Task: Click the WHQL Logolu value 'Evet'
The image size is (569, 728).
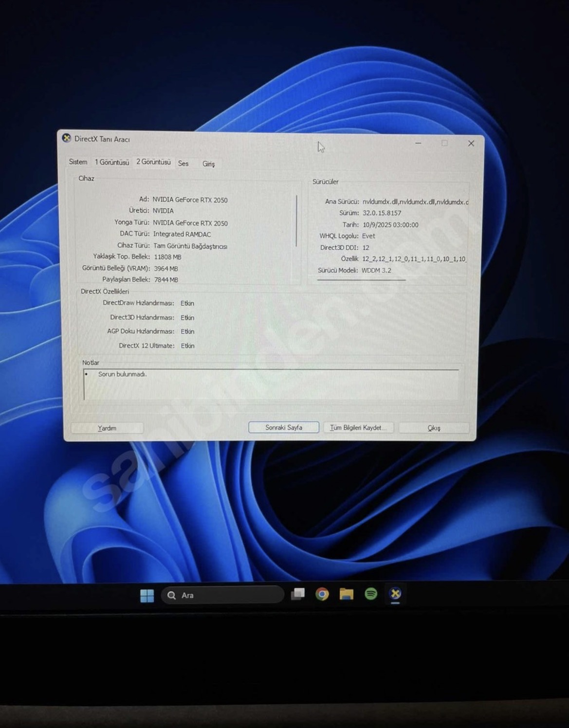Action: coord(368,236)
